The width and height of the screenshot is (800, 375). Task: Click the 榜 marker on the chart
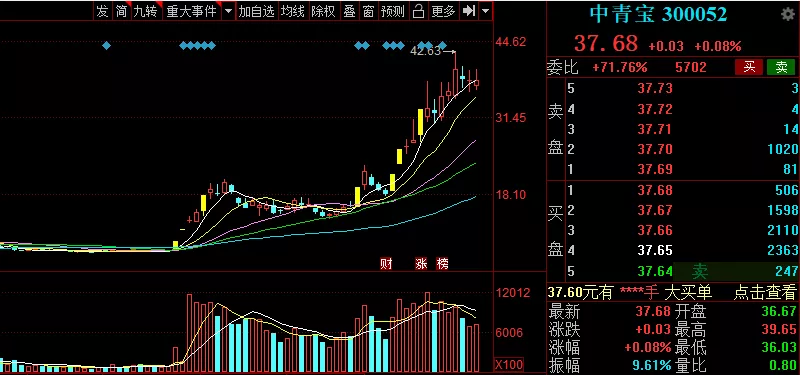(442, 264)
